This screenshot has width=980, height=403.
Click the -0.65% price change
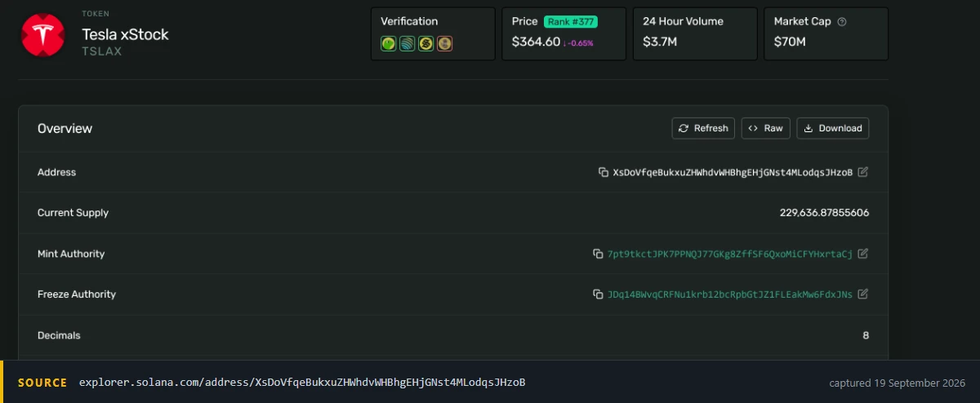(x=578, y=42)
